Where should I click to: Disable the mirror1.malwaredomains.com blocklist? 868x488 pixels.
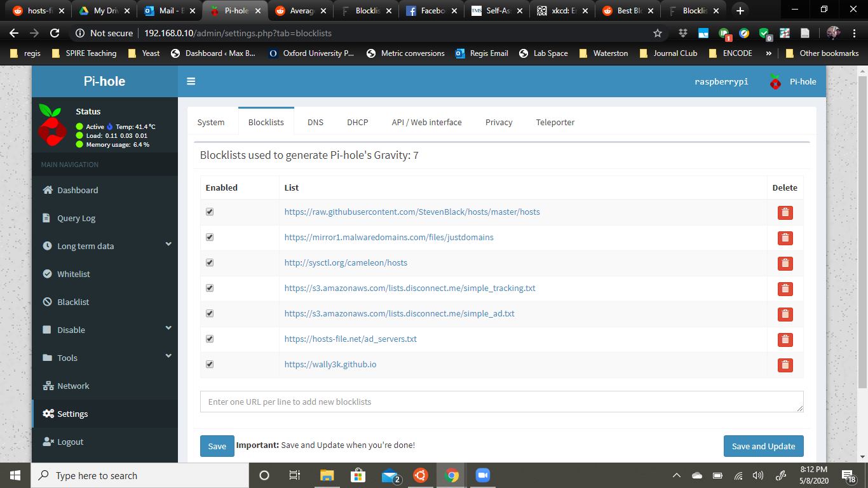[x=210, y=237]
